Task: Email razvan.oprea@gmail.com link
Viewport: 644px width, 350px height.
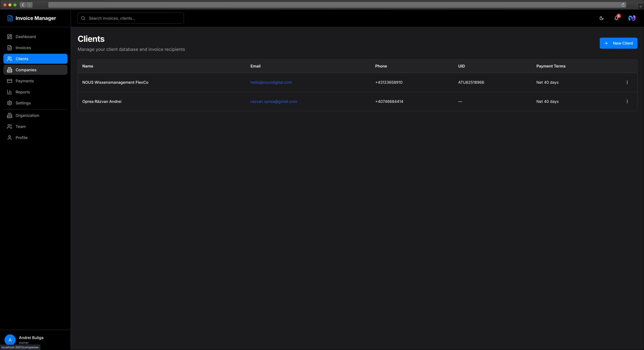Action: 274,101
